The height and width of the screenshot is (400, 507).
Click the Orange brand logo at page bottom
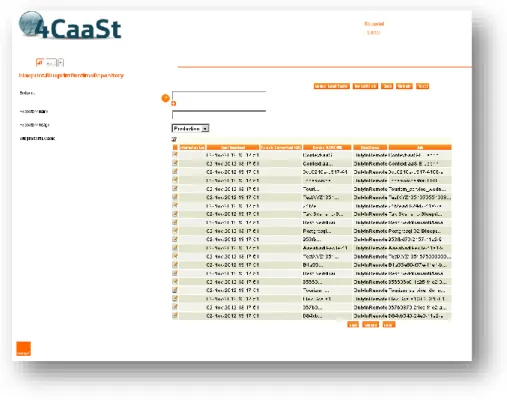23,349
